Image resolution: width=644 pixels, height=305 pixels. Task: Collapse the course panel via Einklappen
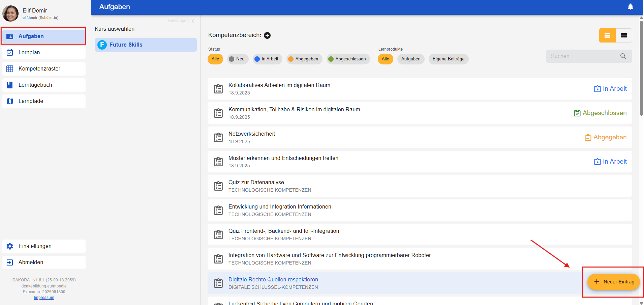click(x=181, y=21)
